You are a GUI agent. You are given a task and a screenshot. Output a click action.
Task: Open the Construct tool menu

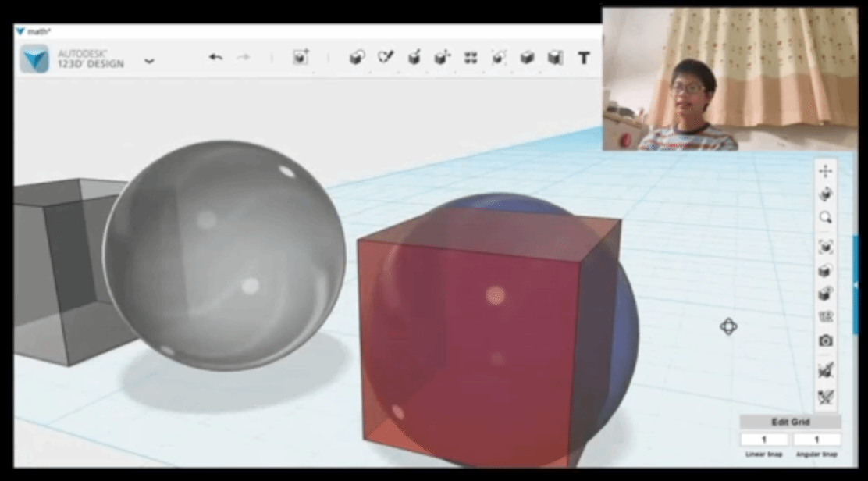414,57
